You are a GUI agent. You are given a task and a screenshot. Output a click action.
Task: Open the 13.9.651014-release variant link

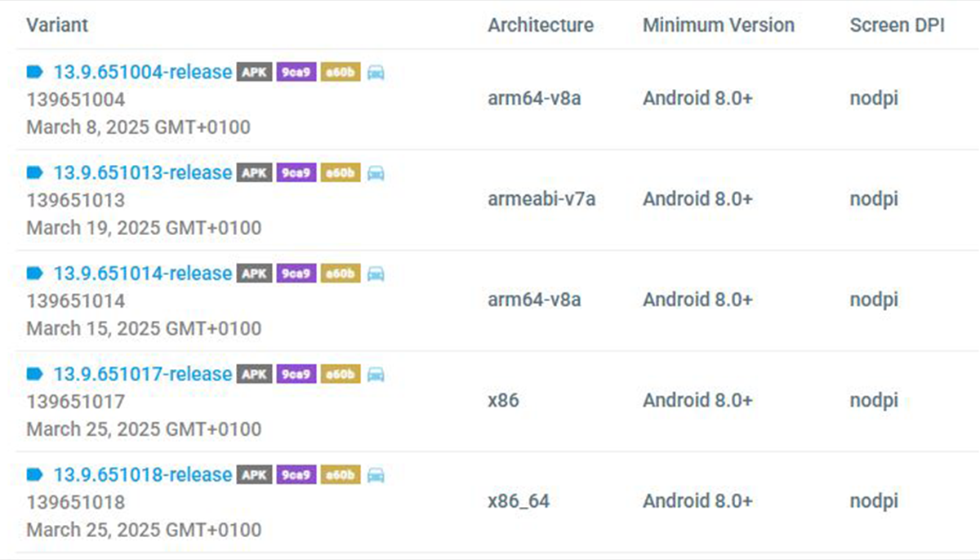coord(143,273)
